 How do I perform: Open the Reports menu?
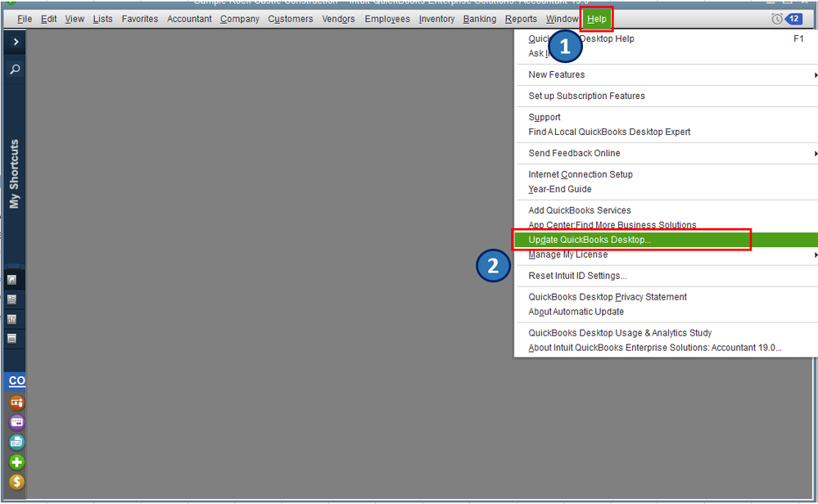(x=521, y=19)
